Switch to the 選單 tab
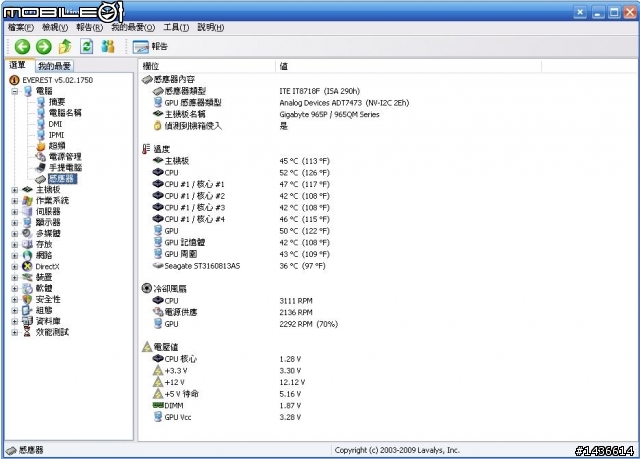 click(17, 65)
